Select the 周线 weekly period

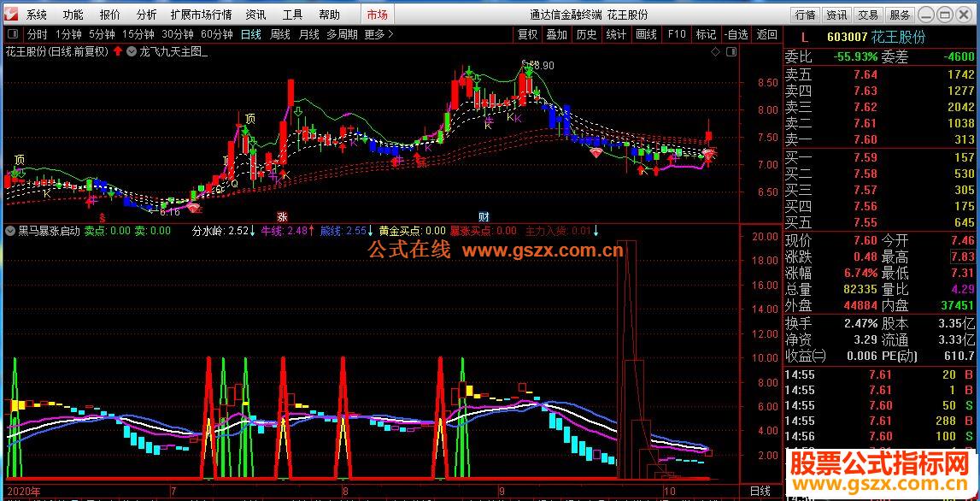tap(280, 34)
